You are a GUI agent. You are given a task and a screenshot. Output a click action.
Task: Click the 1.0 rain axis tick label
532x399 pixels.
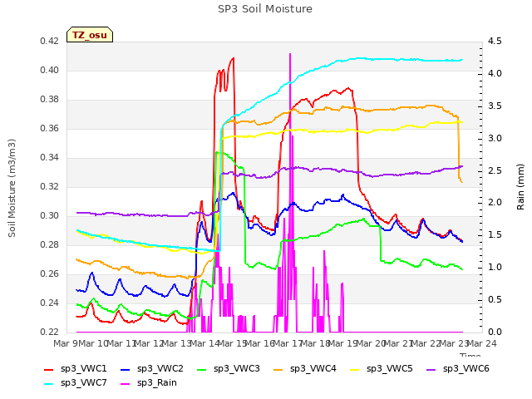(x=495, y=268)
